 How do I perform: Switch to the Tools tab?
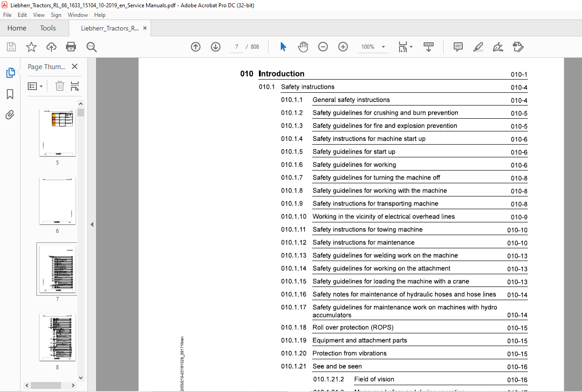coord(48,28)
